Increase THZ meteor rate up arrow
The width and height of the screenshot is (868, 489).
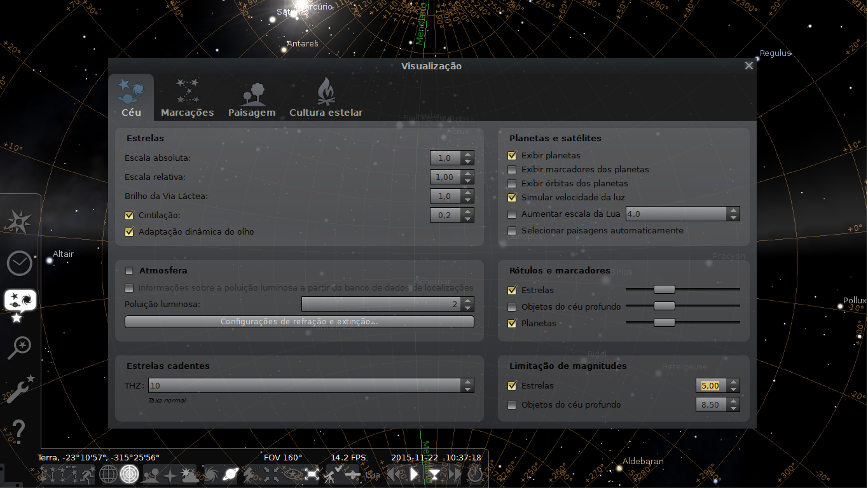(468, 382)
